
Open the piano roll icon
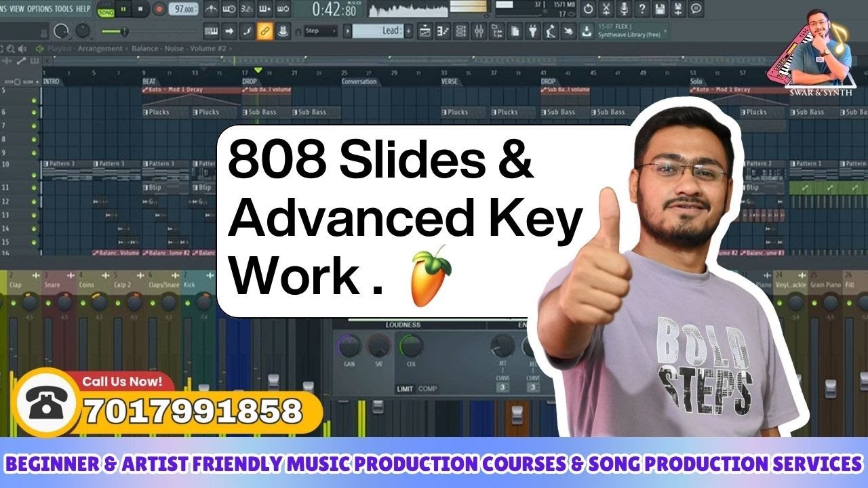point(443,31)
